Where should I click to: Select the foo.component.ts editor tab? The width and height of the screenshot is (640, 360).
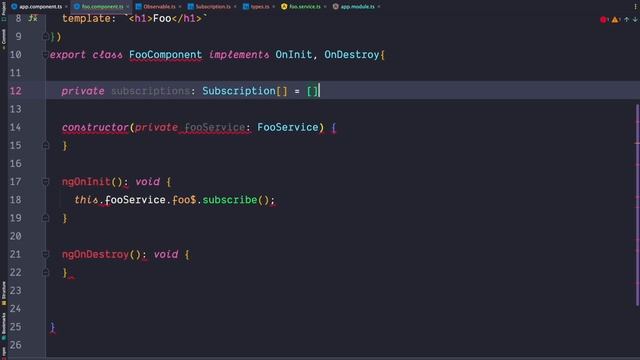[102, 7]
